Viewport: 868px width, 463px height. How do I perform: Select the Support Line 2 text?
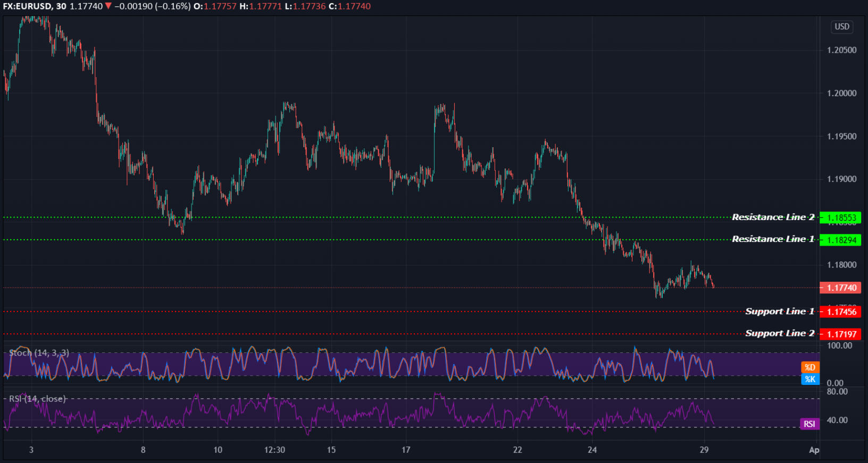780,333
